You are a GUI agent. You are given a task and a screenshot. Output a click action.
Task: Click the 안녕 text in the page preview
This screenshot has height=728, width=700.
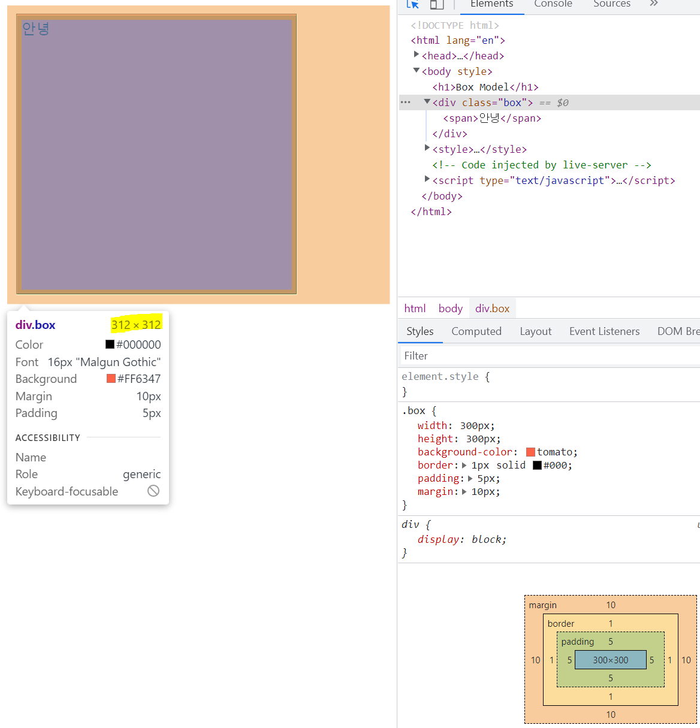coord(35,28)
